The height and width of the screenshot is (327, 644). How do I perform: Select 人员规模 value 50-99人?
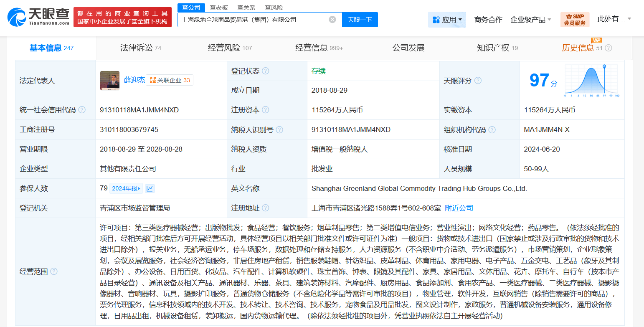tap(537, 169)
